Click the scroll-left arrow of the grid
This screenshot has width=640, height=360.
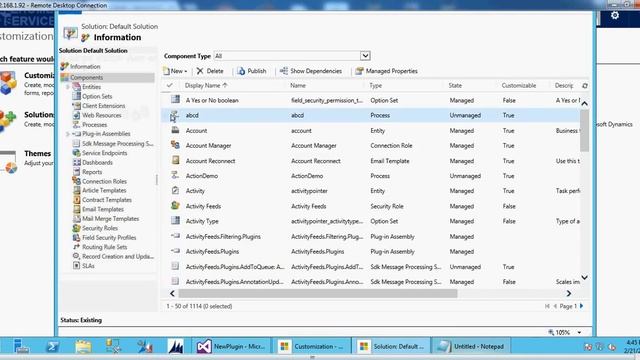click(172, 293)
